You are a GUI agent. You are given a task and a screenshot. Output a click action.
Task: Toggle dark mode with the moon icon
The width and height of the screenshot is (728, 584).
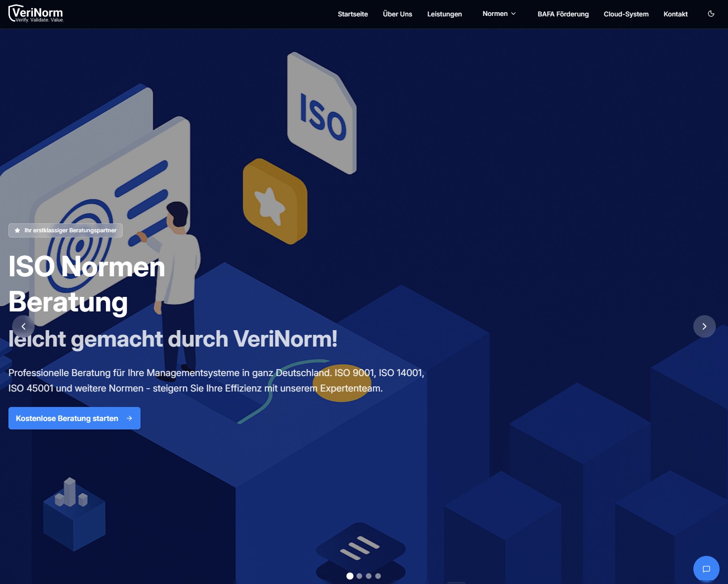tap(711, 14)
